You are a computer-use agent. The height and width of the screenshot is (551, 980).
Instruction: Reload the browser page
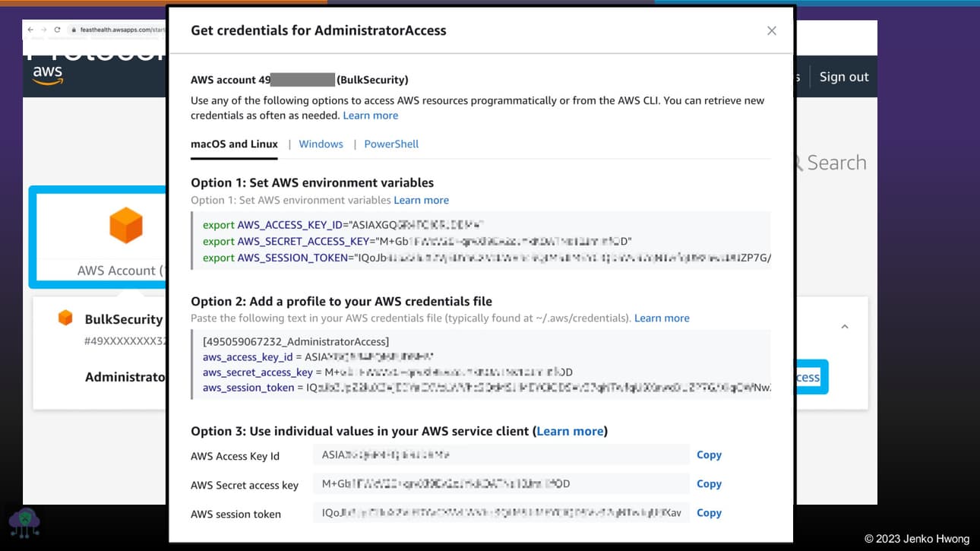pyautogui.click(x=57, y=30)
